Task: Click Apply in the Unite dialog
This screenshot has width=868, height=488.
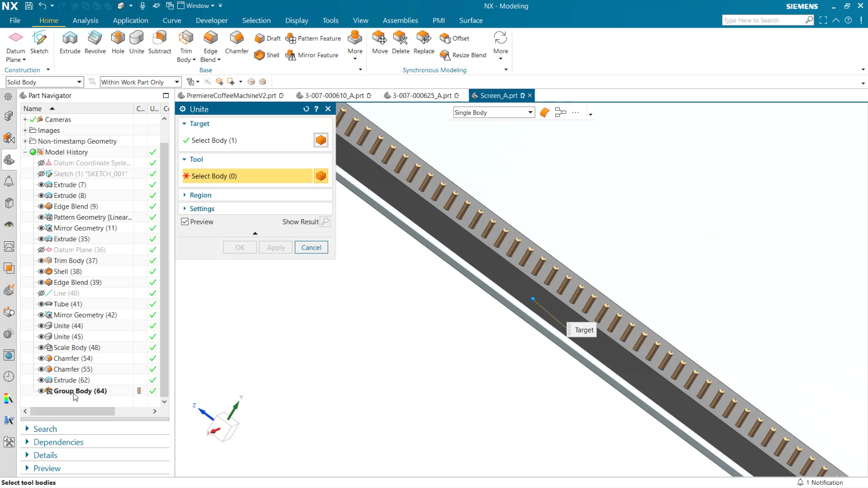Action: (275, 247)
